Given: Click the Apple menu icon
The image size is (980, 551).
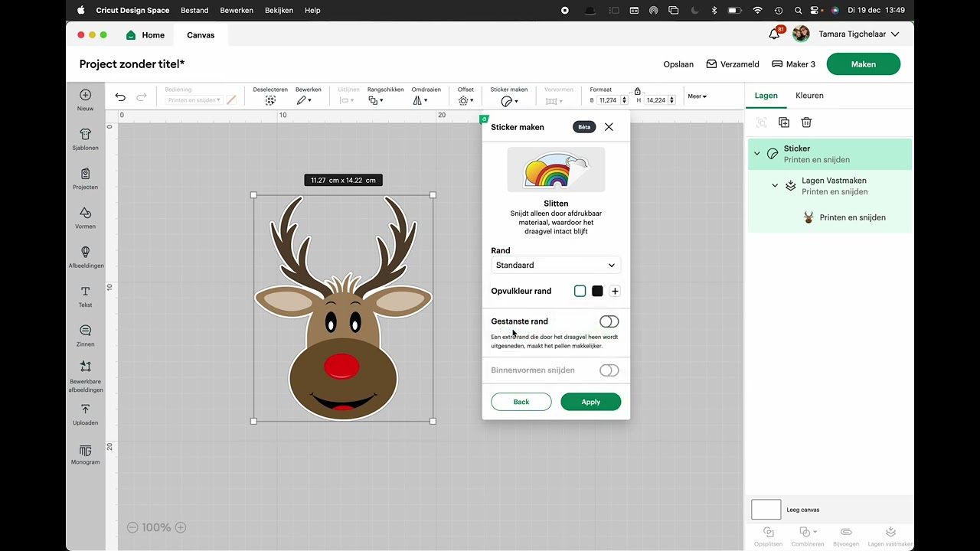Looking at the screenshot, I should (x=81, y=11).
